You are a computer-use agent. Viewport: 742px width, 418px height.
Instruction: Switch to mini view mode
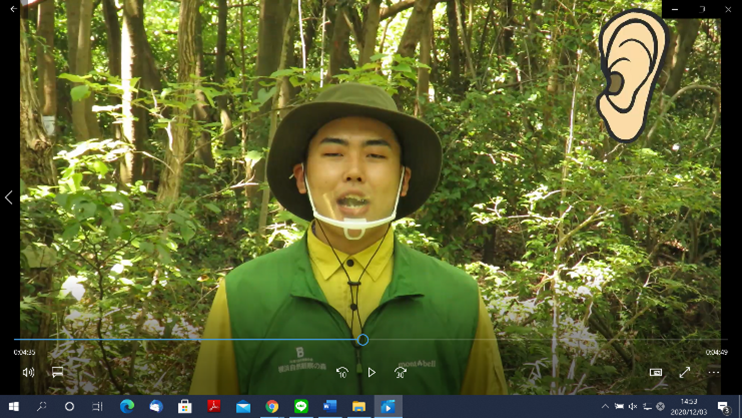point(656,373)
